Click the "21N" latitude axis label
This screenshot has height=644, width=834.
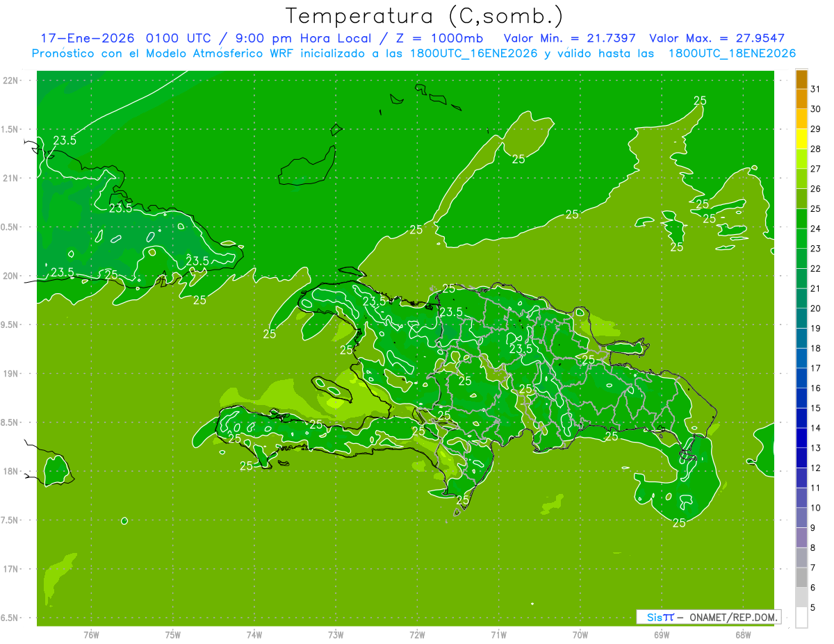click(x=9, y=179)
